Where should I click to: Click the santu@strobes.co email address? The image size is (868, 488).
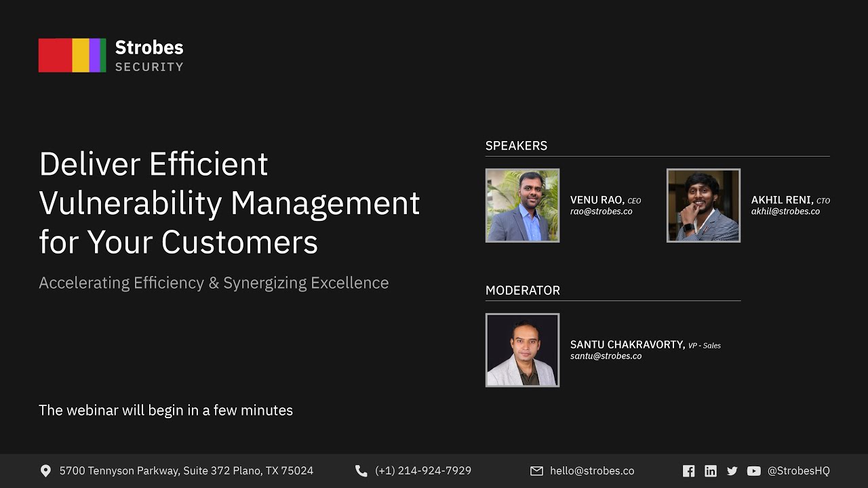point(606,356)
